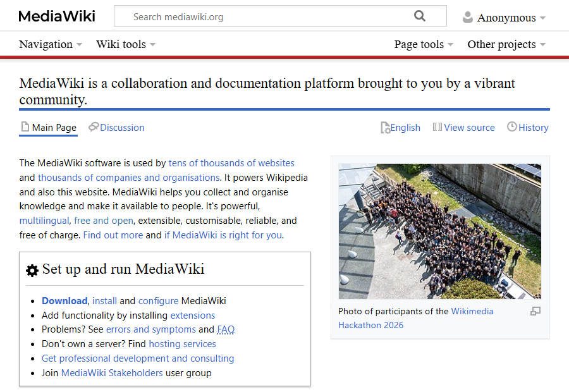
Task: Open the extensions link
Action: pyautogui.click(x=193, y=315)
